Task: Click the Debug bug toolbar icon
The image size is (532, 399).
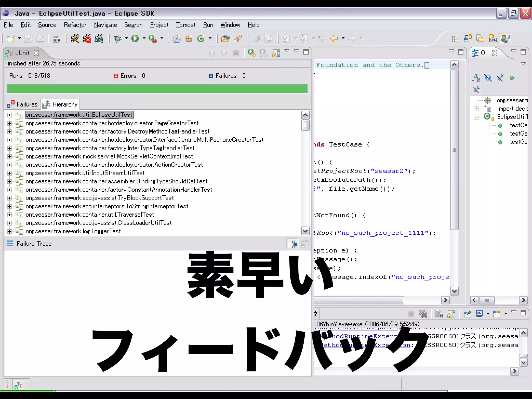Action: click(x=118, y=39)
